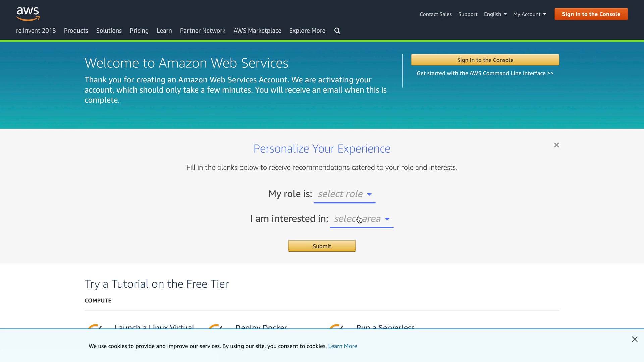644x362 pixels.
Task: Open the Solutions menu
Action: 109,31
